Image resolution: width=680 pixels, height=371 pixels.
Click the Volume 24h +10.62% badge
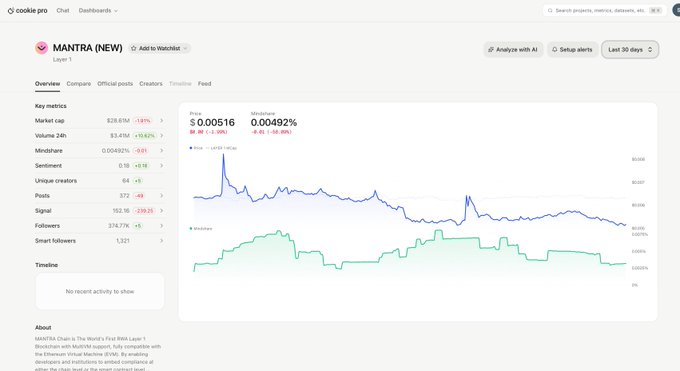click(x=144, y=135)
